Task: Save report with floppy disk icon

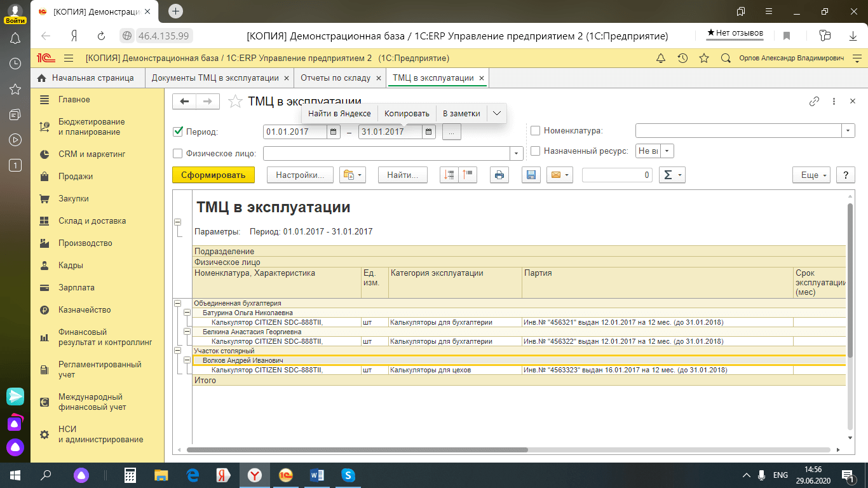Action: 531,175
